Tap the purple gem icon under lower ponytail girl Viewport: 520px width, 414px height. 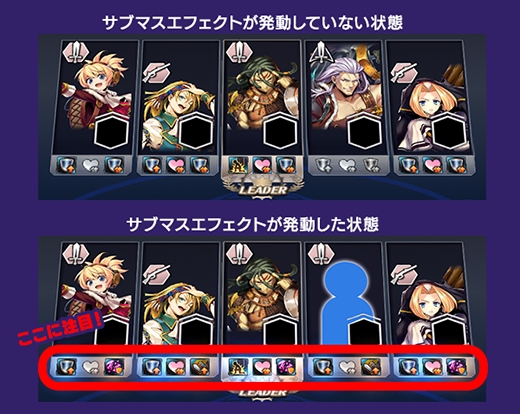pos(114,367)
